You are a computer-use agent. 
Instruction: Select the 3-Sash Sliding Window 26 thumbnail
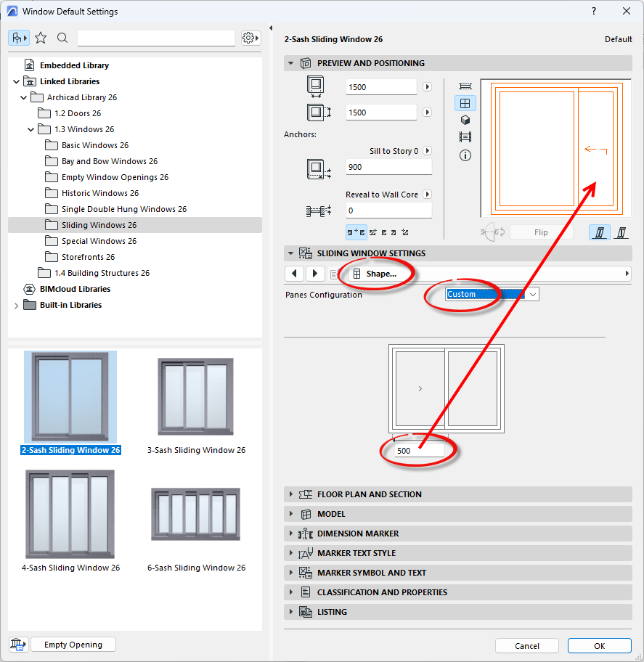pyautogui.click(x=195, y=397)
